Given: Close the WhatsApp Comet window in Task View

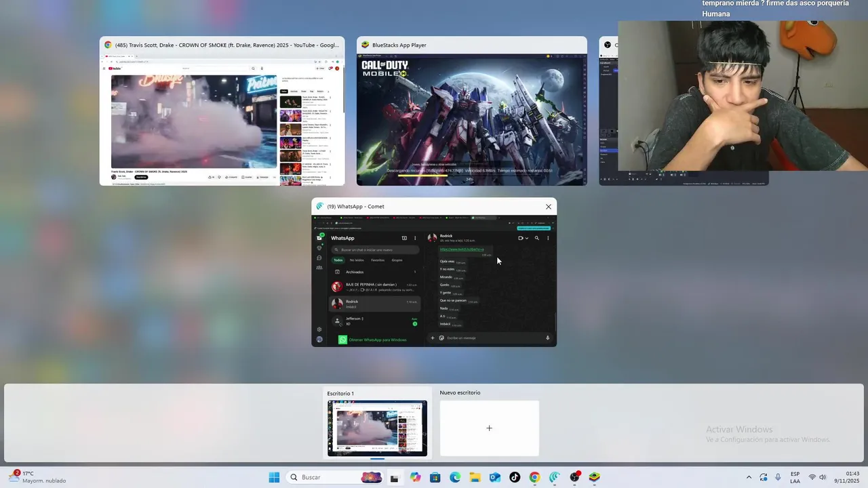Looking at the screenshot, I should [x=549, y=207].
